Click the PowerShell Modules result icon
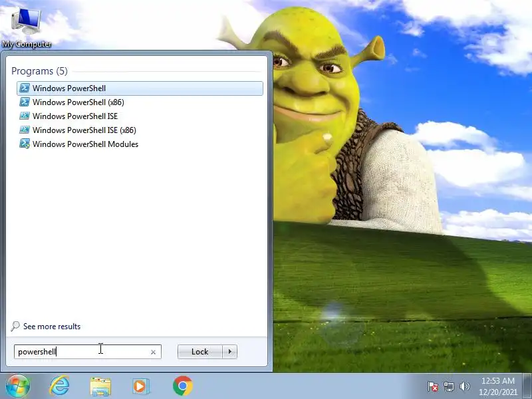The image size is (532, 399). (x=25, y=144)
